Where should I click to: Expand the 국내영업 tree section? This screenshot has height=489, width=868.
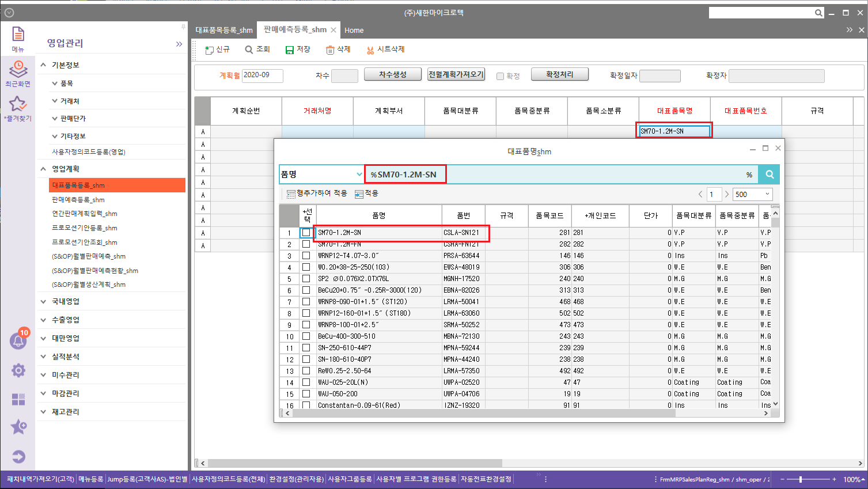43,301
